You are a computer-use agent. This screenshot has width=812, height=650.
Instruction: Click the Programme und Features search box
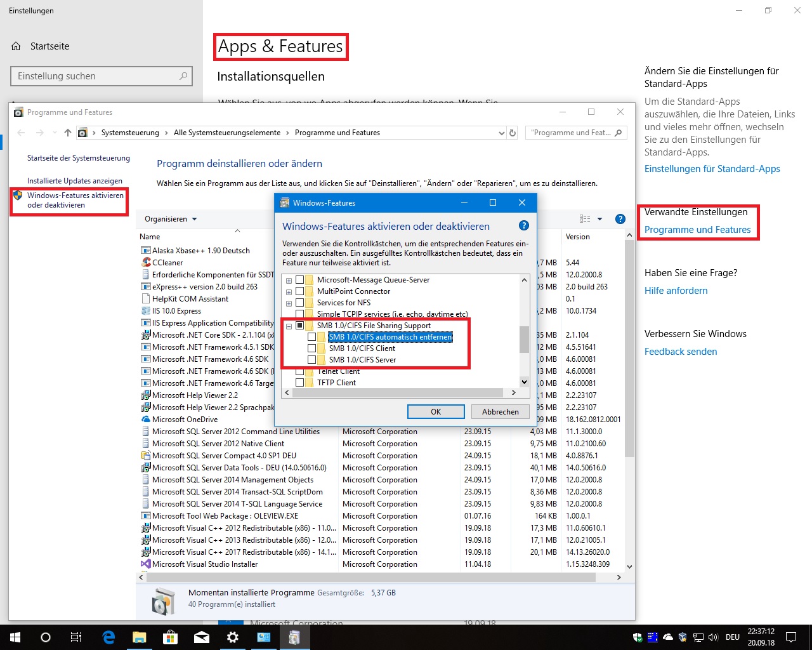click(x=577, y=133)
